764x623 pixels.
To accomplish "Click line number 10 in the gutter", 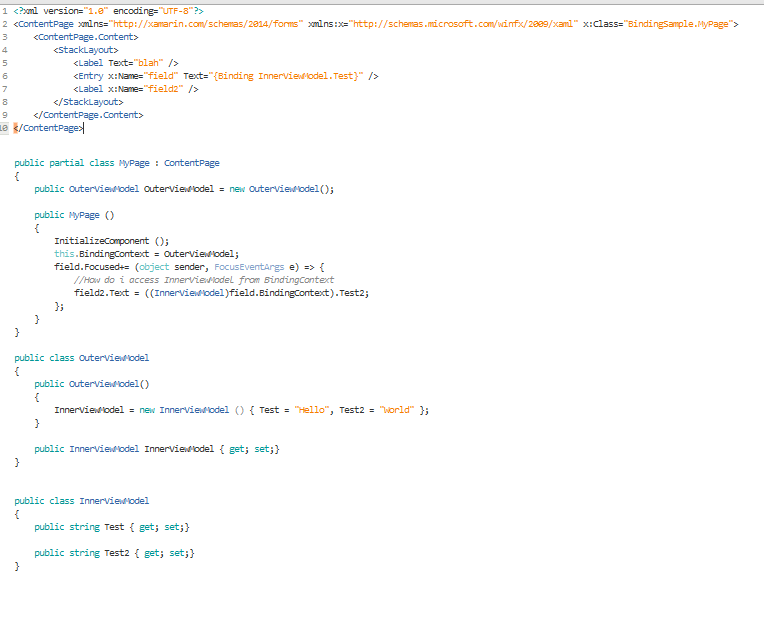I will (x=4, y=128).
